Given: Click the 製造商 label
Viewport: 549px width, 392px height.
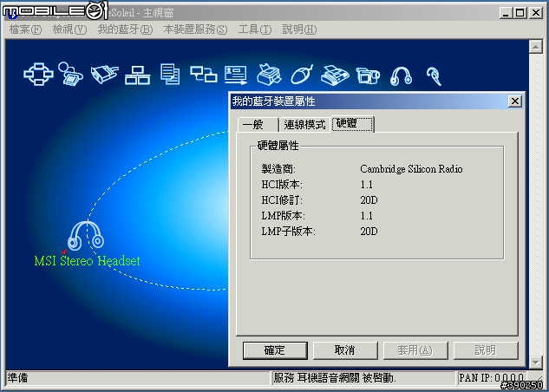Looking at the screenshot, I should tap(278, 169).
